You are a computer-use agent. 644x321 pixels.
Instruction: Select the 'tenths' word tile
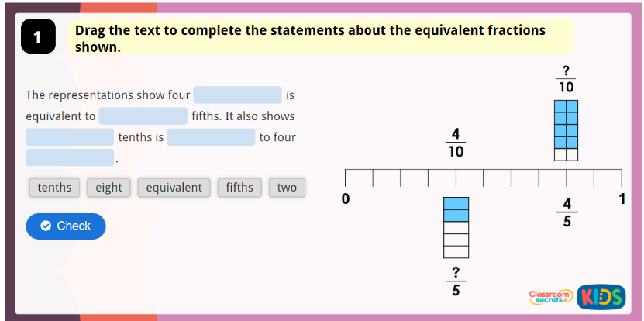tap(54, 187)
